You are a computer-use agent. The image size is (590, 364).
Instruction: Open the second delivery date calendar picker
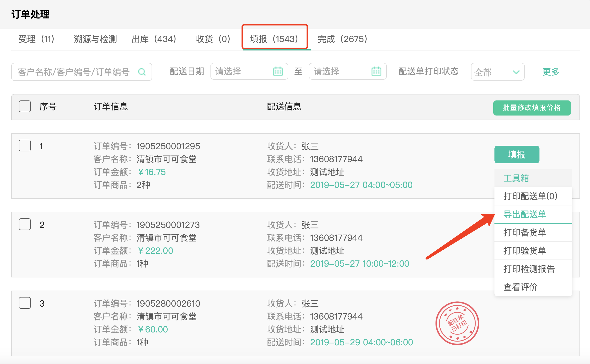pyautogui.click(x=376, y=71)
